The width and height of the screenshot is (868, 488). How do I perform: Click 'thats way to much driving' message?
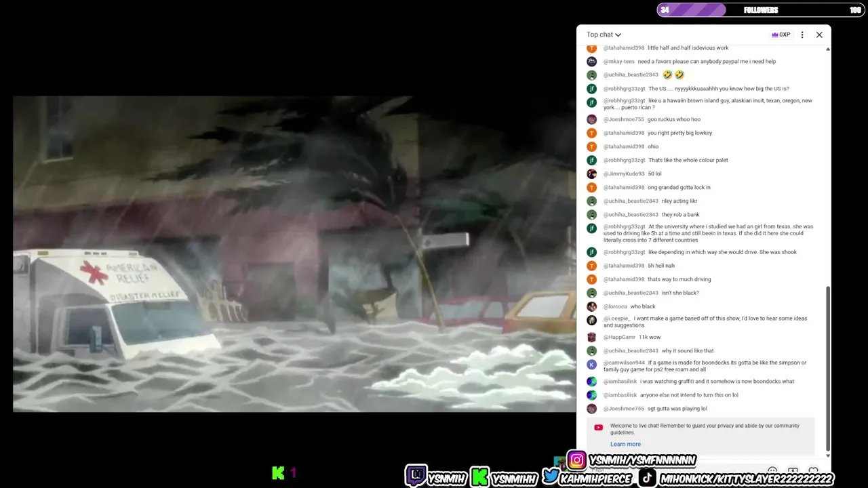click(679, 279)
